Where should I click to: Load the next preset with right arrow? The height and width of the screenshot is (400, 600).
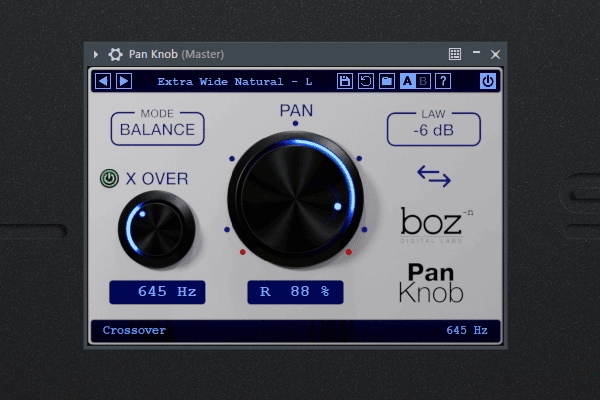(124, 81)
